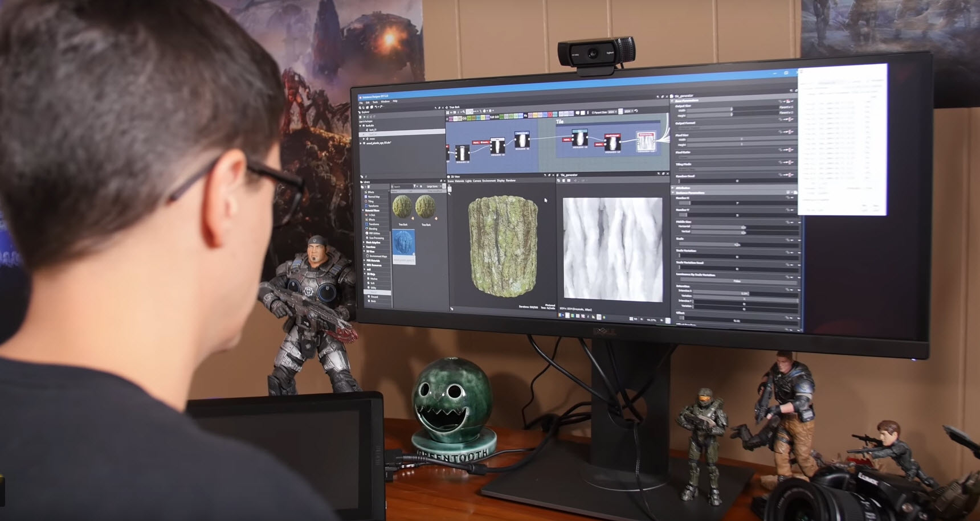
Task: Open the Parent Size width dropdown
Action: pos(612,112)
